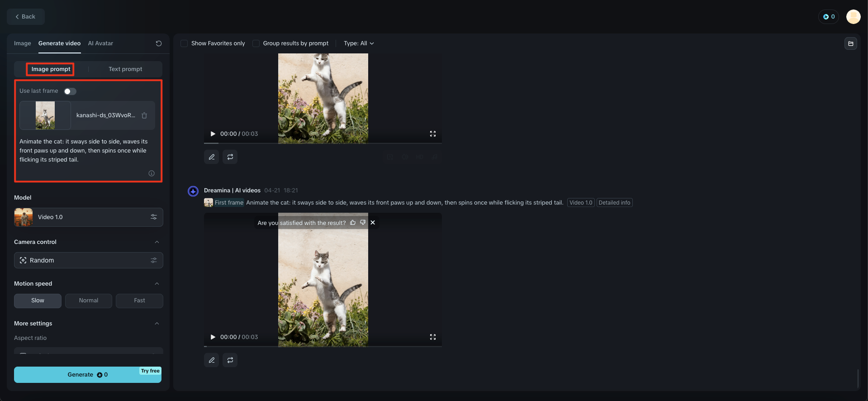Toggle the Use last frame switch

tap(70, 91)
